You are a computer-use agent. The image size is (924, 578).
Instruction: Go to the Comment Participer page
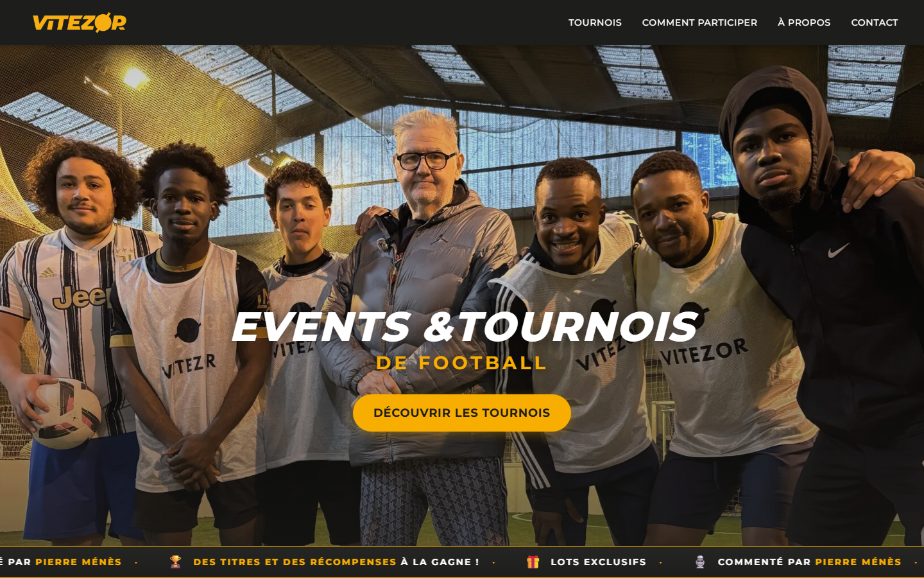(699, 22)
